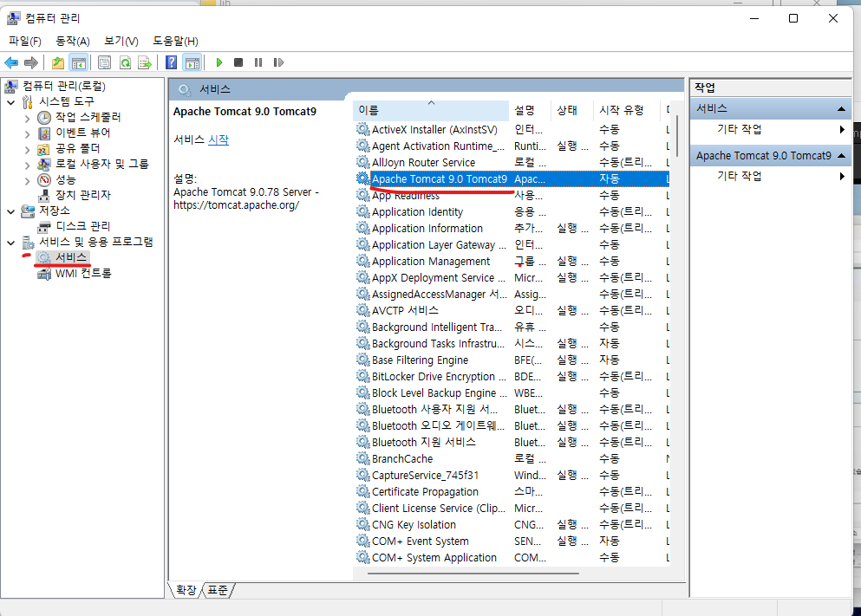Click the Properties toolbar icon
861x616 pixels.
coord(104,62)
